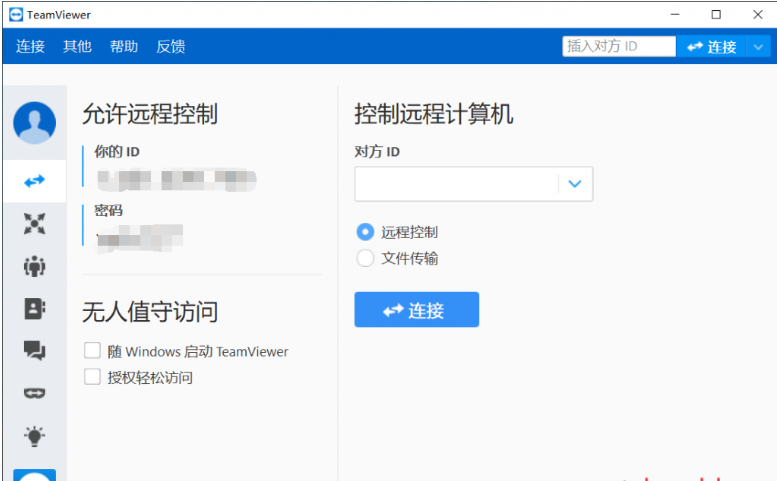Click the 允许远程控制 heading
777x481 pixels.
(x=150, y=114)
